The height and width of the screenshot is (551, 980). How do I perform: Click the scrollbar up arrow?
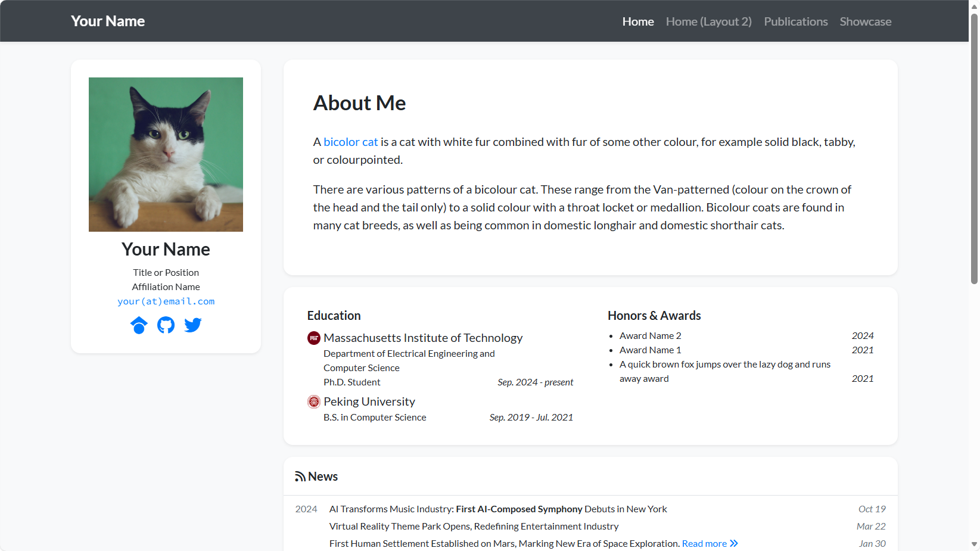click(974, 6)
